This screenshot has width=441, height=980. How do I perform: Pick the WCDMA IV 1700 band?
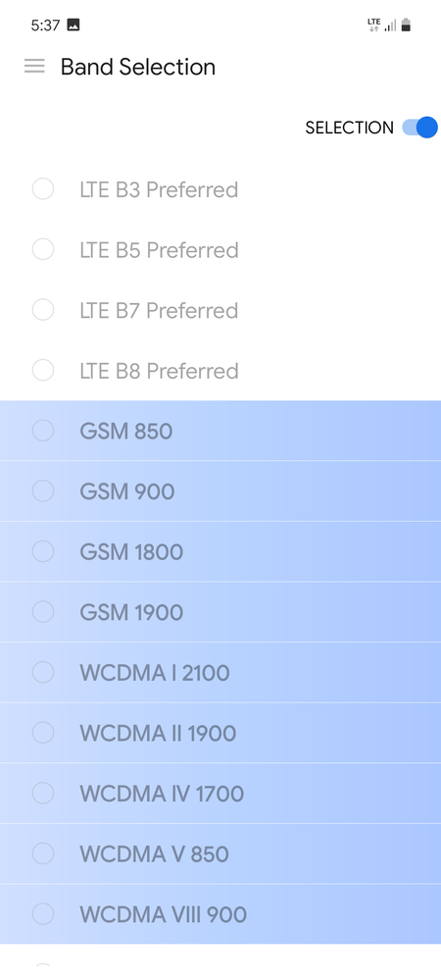[x=220, y=794]
